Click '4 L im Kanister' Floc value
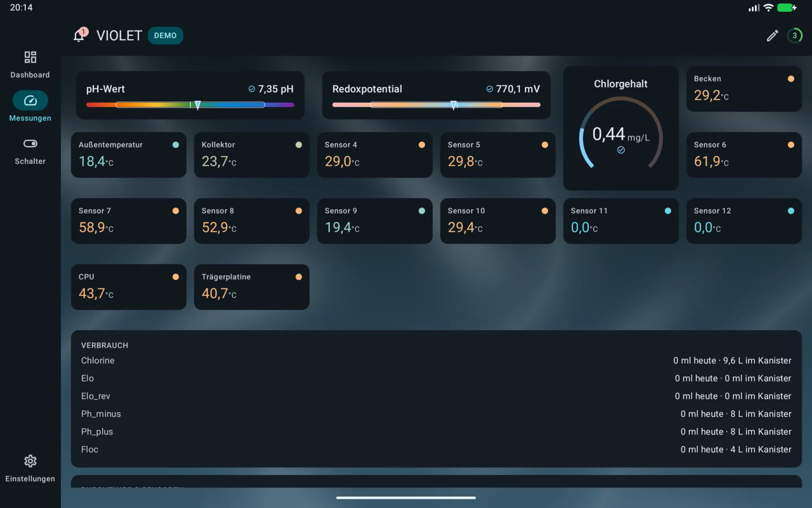812x508 pixels. pyautogui.click(x=761, y=449)
